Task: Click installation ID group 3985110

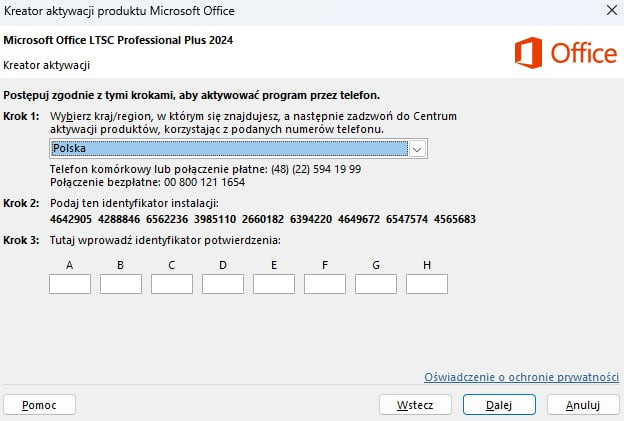Action: point(215,219)
